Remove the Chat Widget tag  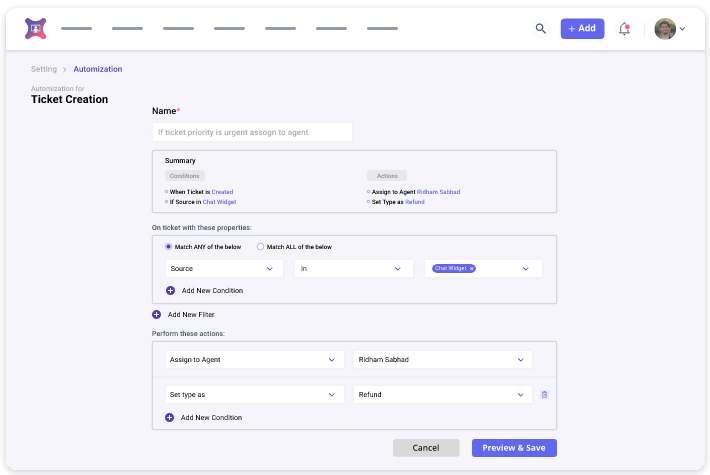[472, 269]
